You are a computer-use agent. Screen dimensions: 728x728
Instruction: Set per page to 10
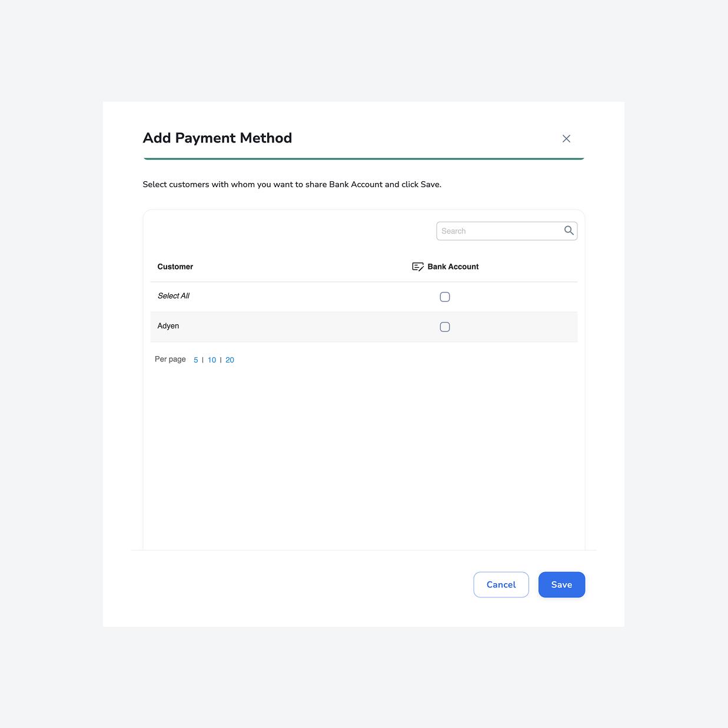click(211, 360)
